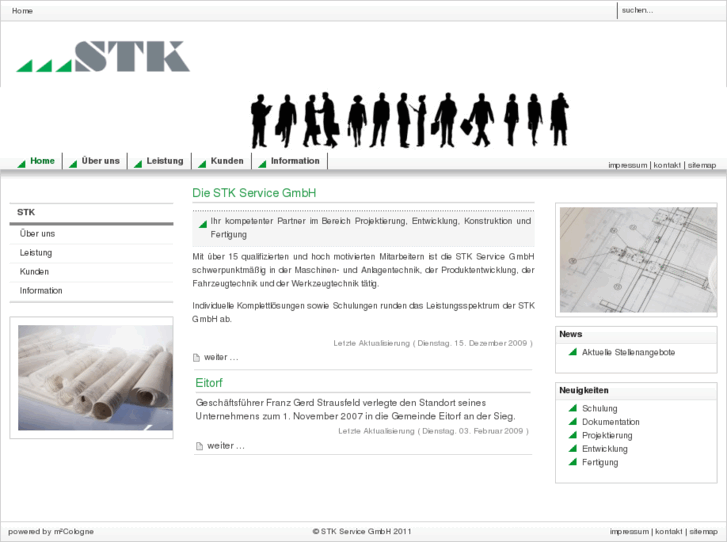This screenshot has width=727, height=545.
Task: Click the green triangle beside Über uns tab
Action: coord(73,164)
